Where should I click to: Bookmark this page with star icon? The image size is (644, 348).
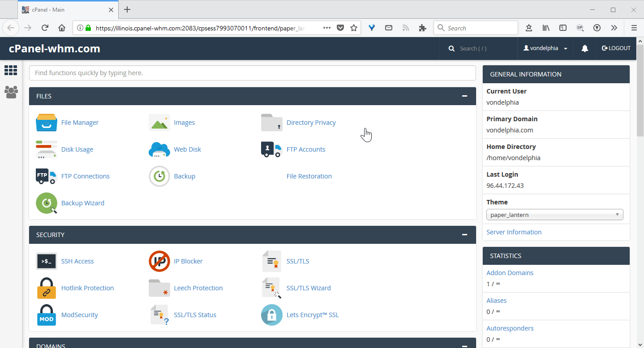point(354,28)
